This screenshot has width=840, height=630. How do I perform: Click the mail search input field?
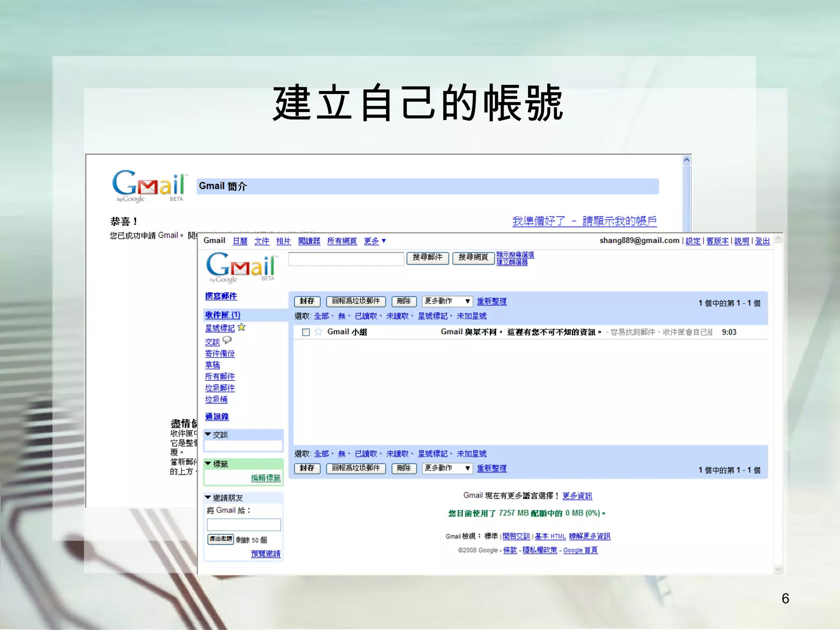click(x=346, y=258)
